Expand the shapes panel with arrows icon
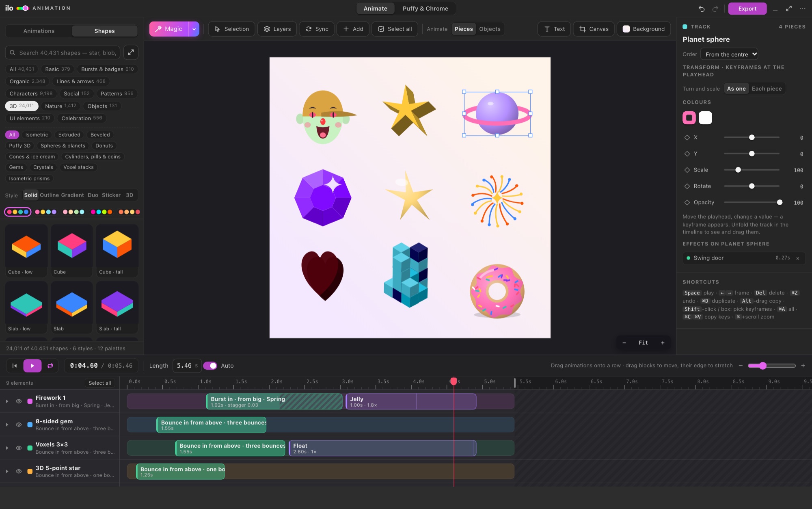This screenshot has width=812, height=509. [131, 52]
